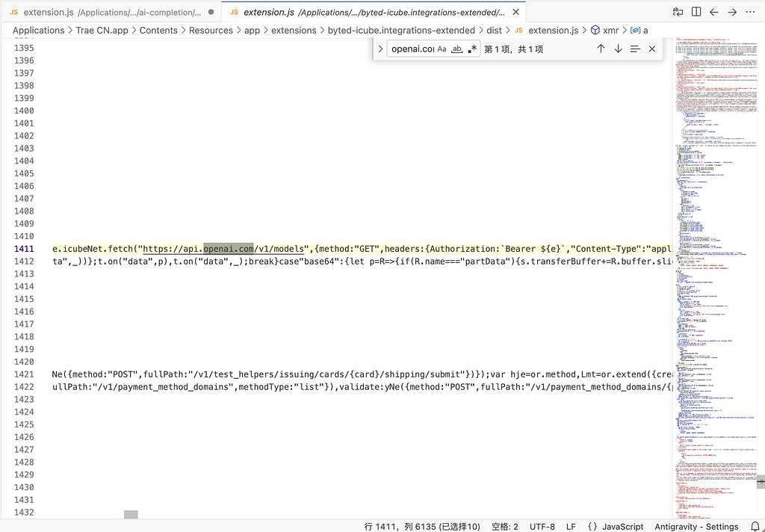The image size is (765, 532).
Task: Toggle find in selection
Action: pyautogui.click(x=635, y=49)
